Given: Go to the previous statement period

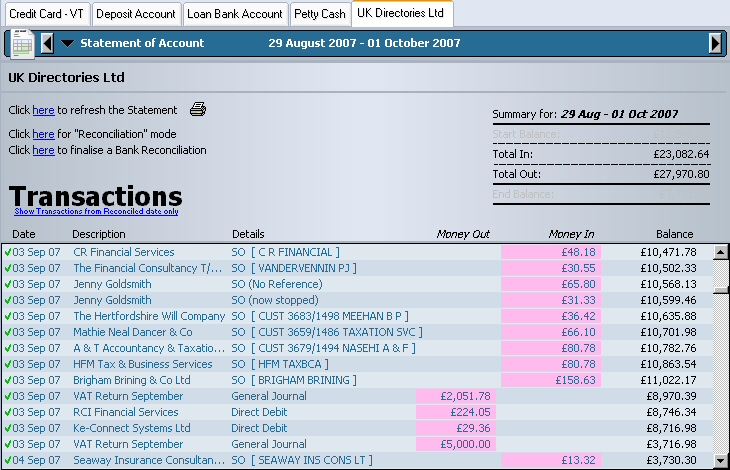Looking at the screenshot, I should (x=47, y=43).
